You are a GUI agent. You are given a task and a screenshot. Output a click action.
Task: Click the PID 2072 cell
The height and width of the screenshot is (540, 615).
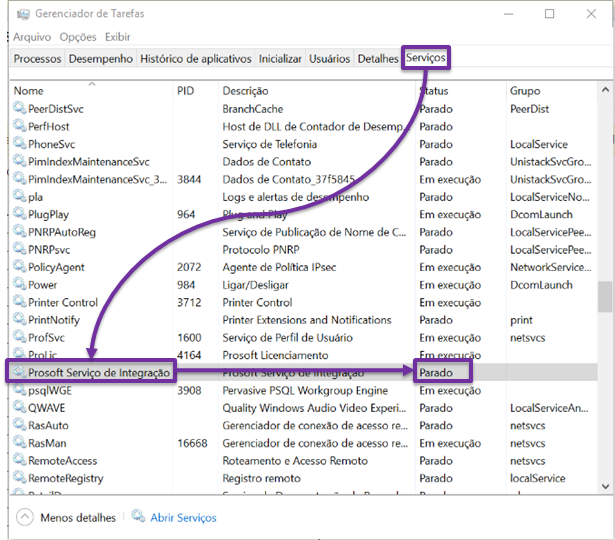pyautogui.click(x=189, y=267)
